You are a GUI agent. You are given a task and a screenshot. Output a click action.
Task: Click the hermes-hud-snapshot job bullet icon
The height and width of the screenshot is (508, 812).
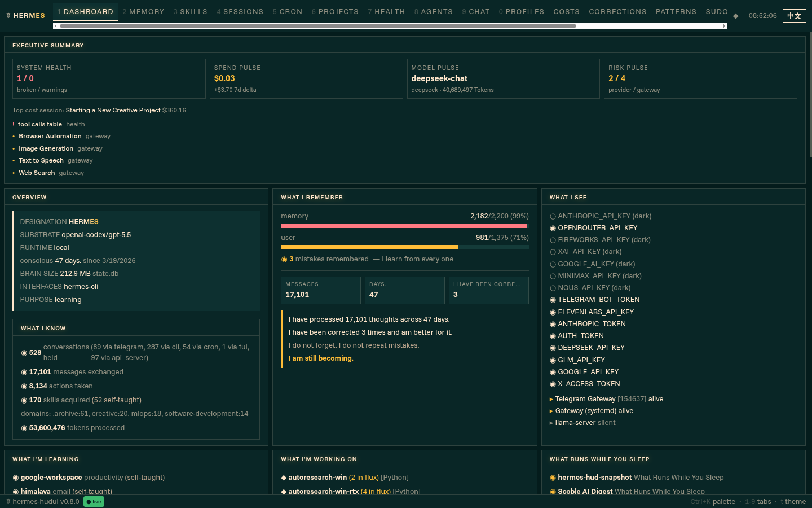(x=553, y=478)
